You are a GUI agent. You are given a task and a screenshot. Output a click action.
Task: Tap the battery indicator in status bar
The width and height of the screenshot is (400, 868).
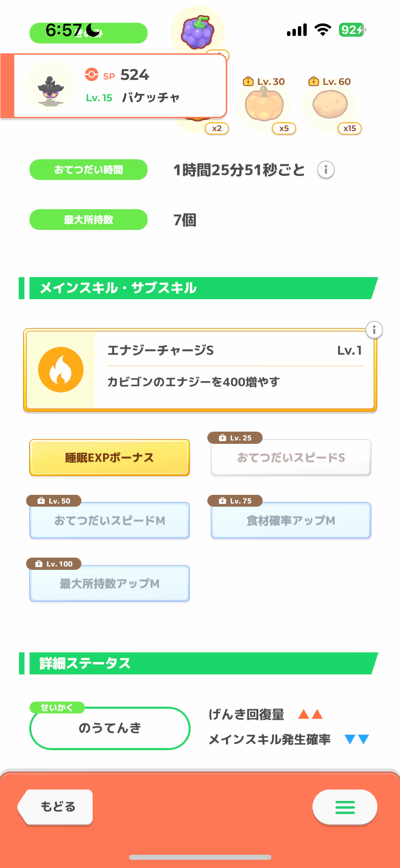(x=352, y=30)
